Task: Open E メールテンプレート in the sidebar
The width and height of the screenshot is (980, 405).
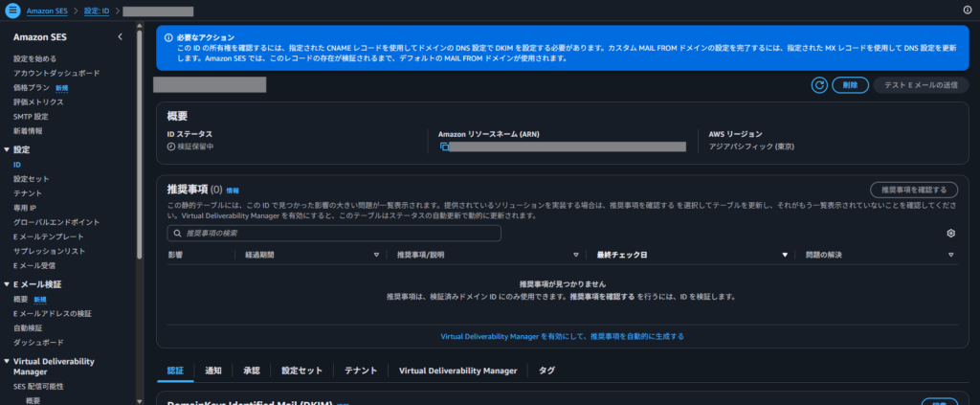Action: (x=48, y=236)
